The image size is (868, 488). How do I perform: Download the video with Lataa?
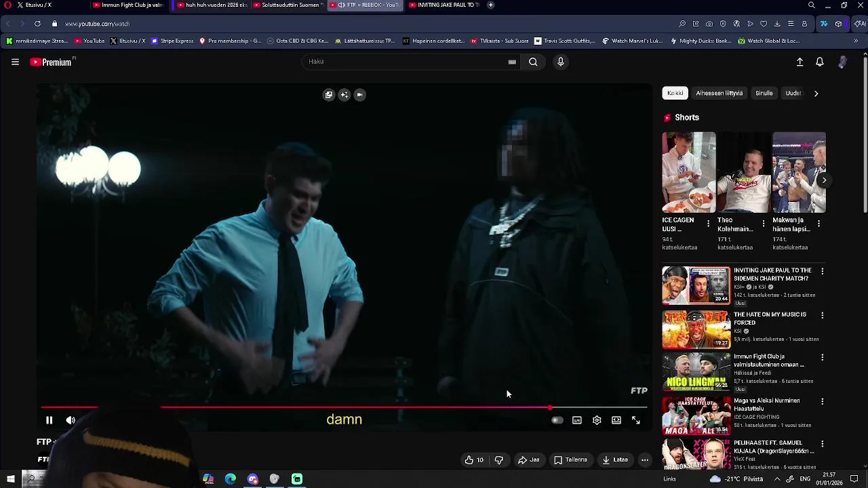pos(615,460)
